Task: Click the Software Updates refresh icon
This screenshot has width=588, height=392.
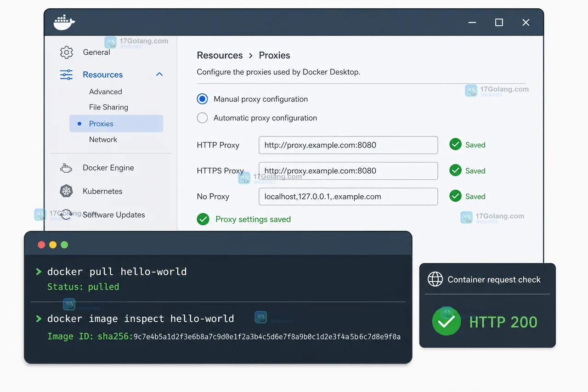Action: pos(67,215)
